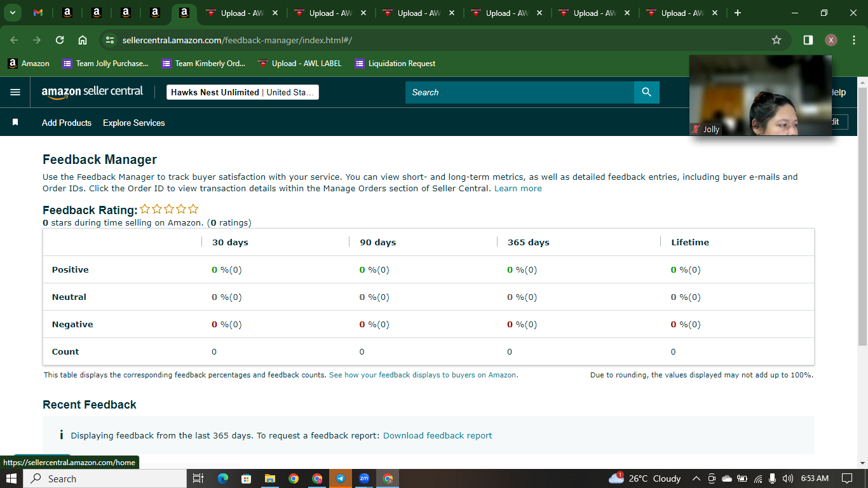Click the Seller Central Search field
The image size is (868, 488).
pos(520,92)
